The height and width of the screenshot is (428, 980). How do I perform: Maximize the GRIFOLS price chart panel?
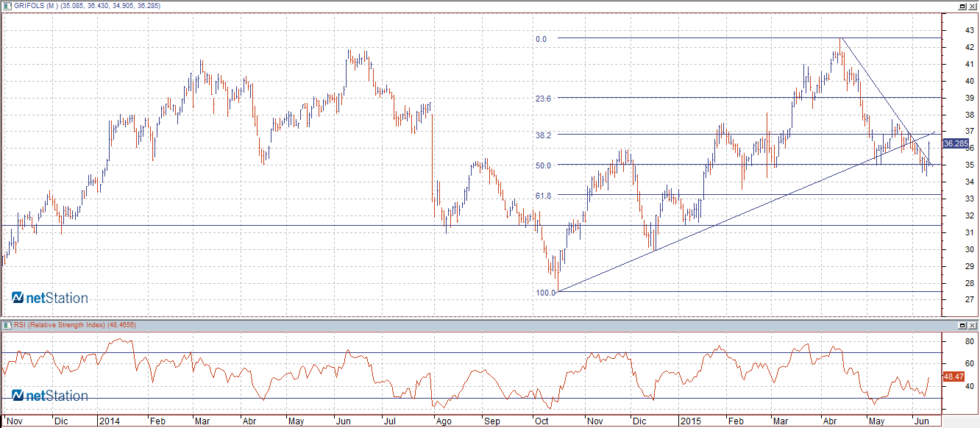[x=962, y=5]
